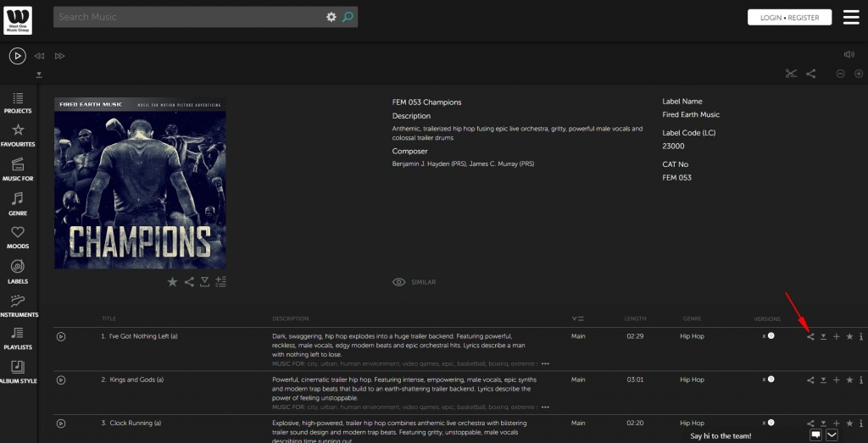Viewport: 868px width, 443px height.
Task: Click into the Search Music field
Action: (186, 17)
